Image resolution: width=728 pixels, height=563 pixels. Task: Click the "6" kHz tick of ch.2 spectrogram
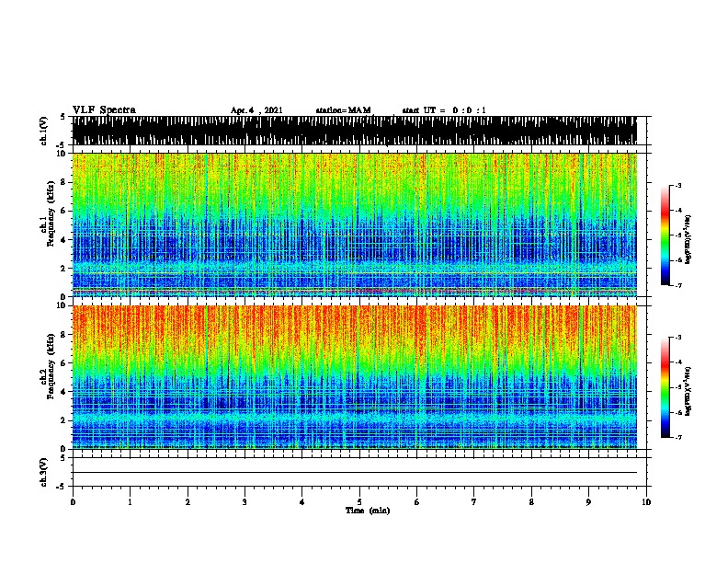[63, 363]
